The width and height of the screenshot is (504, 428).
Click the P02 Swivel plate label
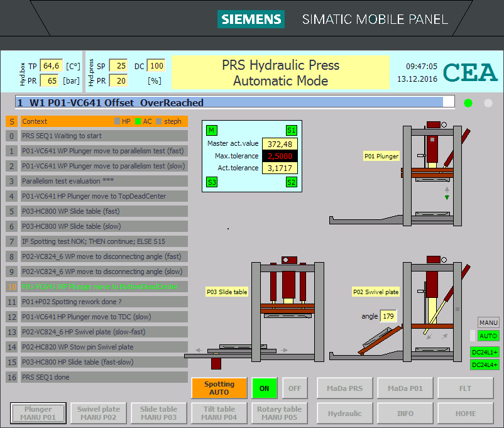(x=376, y=292)
